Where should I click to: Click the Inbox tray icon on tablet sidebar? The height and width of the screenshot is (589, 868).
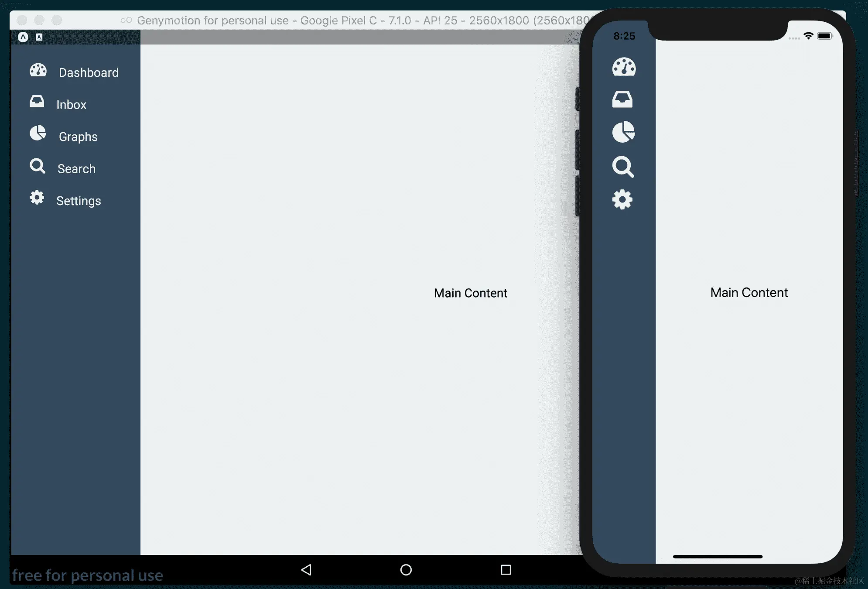click(x=37, y=102)
